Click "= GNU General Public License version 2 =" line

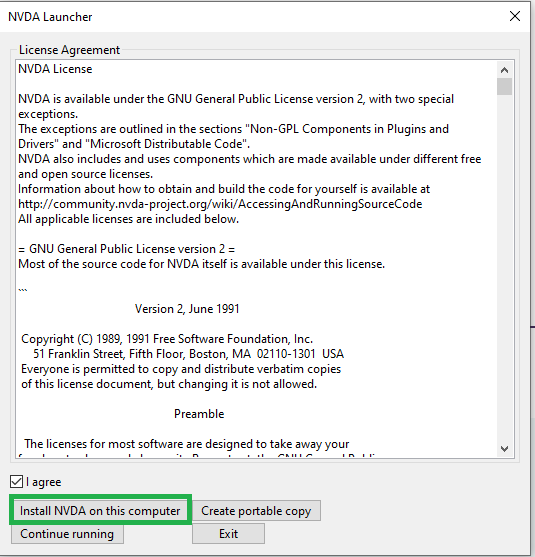click(126, 249)
